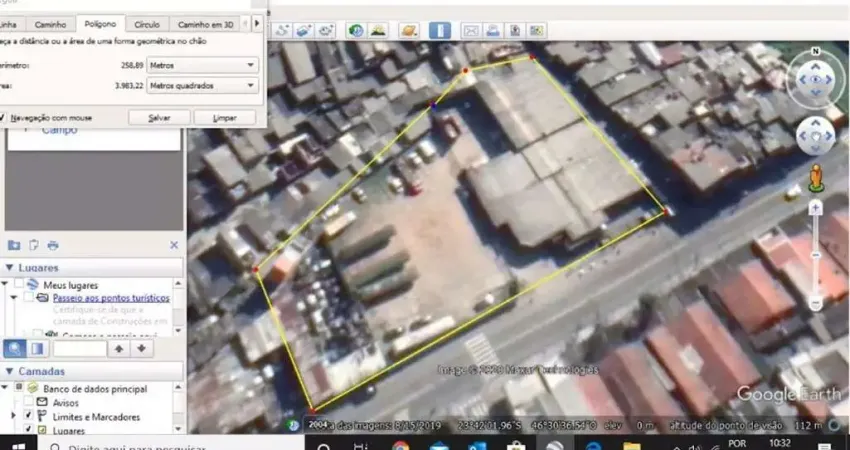Click the Add Image Overlay icon
The height and width of the screenshot is (450, 850).
(x=304, y=30)
